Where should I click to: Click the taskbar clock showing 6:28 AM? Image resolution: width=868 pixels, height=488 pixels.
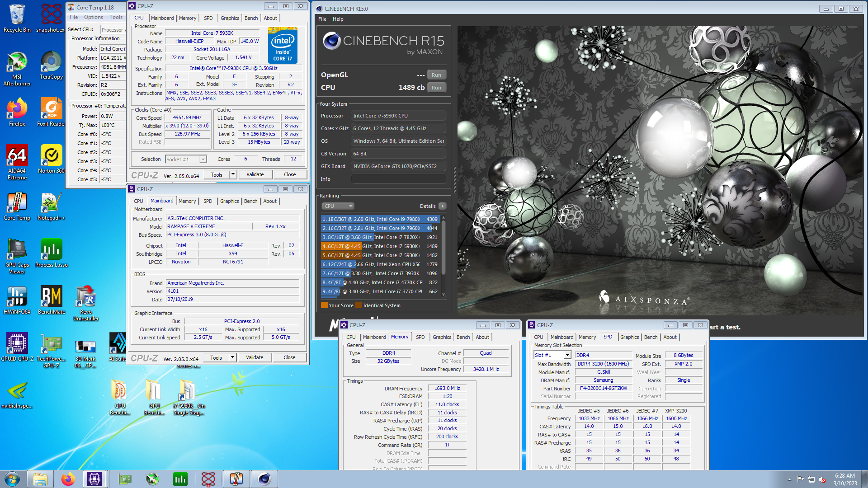coord(845,479)
